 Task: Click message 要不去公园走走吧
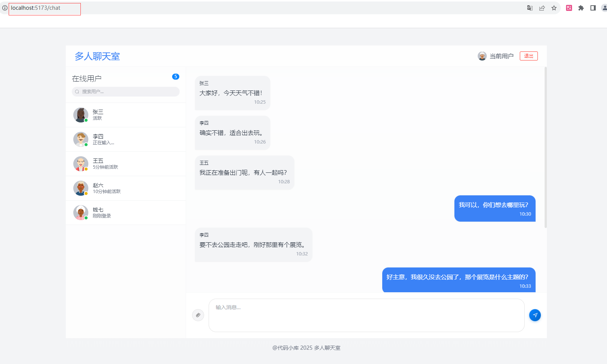click(x=253, y=245)
